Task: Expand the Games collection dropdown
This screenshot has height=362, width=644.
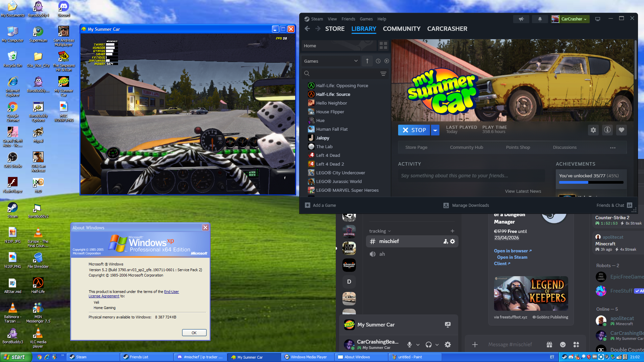Action: click(x=356, y=61)
